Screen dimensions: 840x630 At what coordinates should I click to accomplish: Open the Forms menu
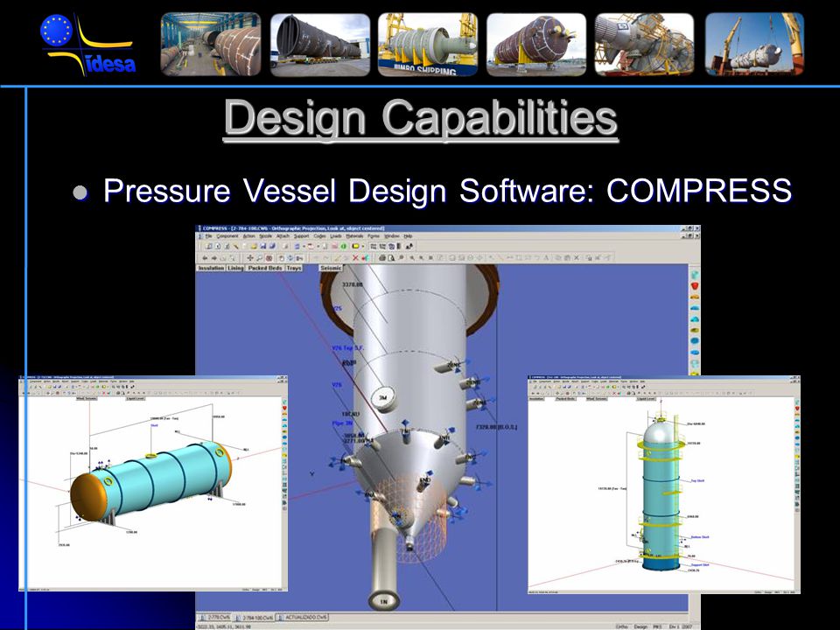point(374,235)
